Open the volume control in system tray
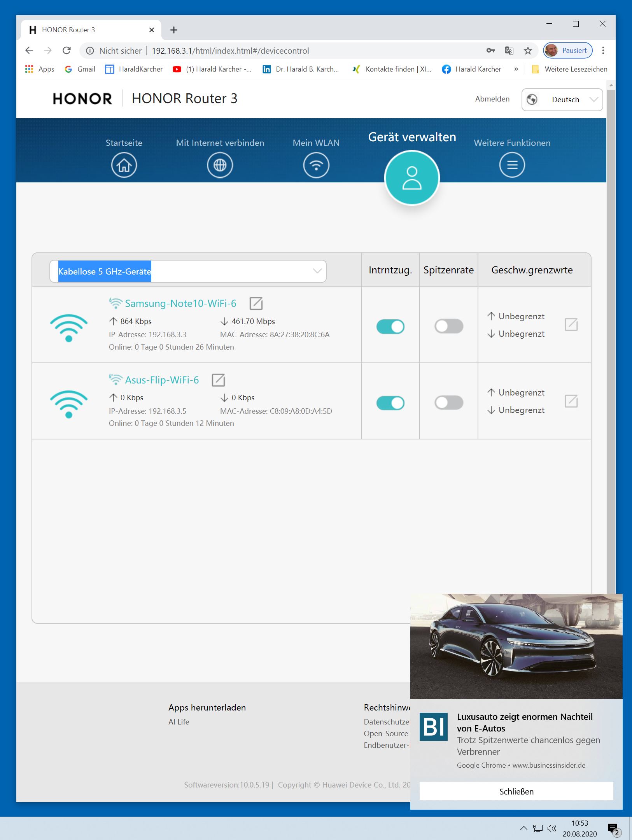 pos(551,828)
